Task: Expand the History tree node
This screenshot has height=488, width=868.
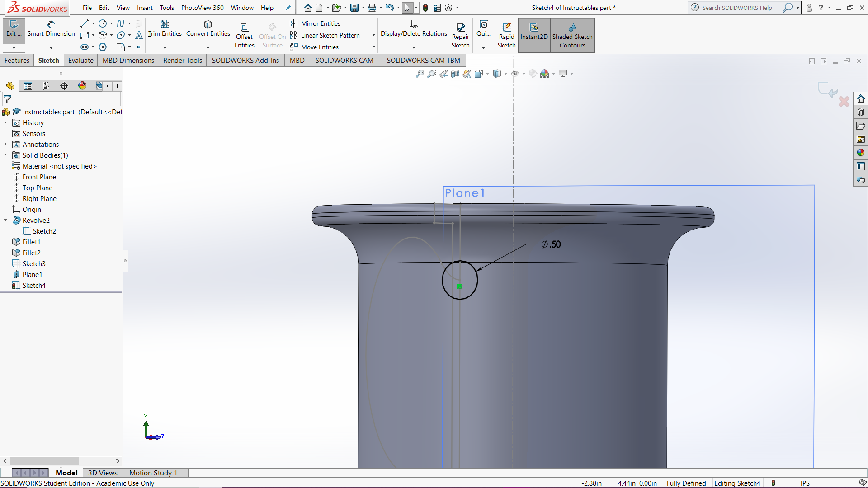Action: [x=5, y=122]
